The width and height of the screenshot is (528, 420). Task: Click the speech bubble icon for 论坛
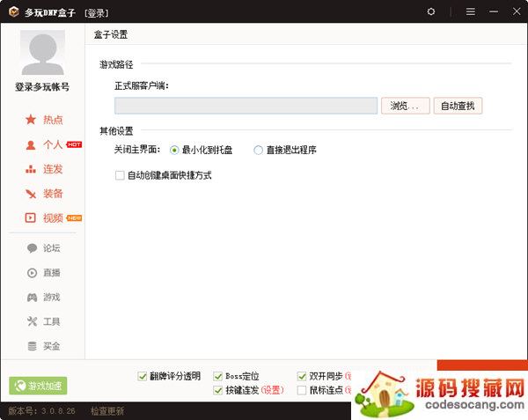[x=32, y=248]
